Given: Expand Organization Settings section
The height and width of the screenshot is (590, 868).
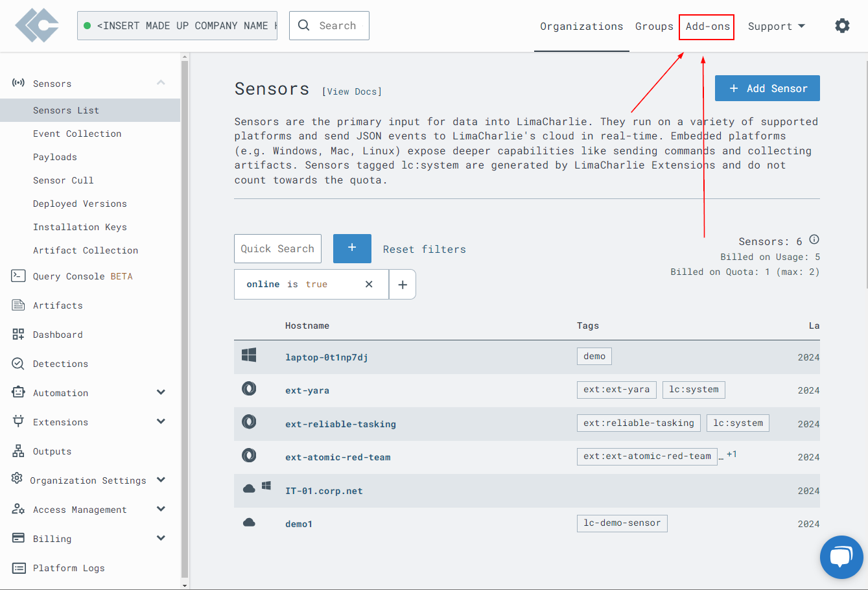Looking at the screenshot, I should point(161,480).
